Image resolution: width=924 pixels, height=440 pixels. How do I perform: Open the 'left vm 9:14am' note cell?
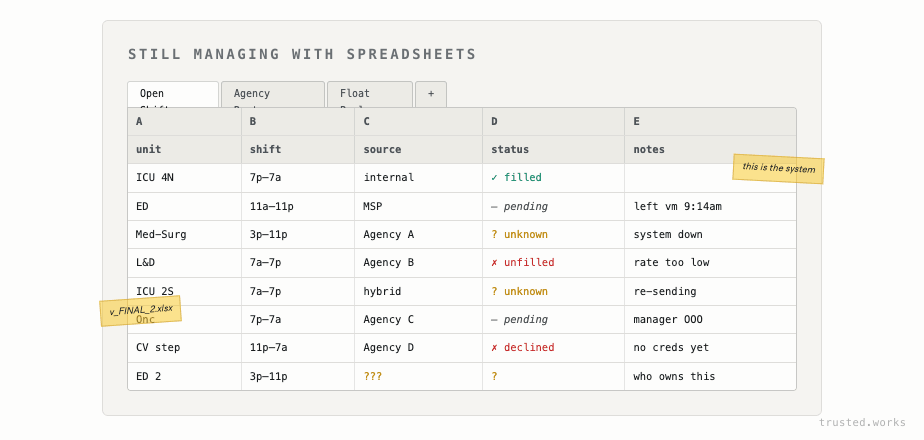click(710, 206)
